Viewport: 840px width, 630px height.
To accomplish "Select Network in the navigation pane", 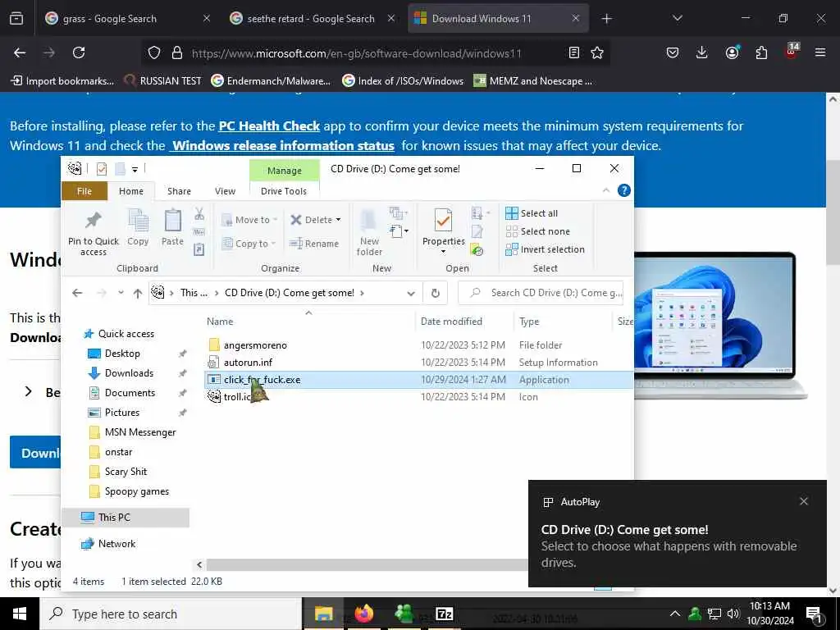I will coord(116,544).
